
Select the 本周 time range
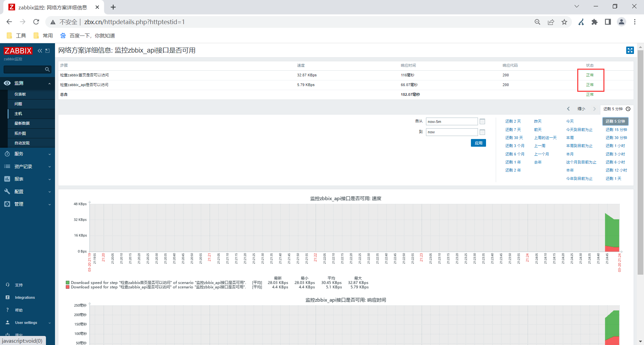pos(570,138)
